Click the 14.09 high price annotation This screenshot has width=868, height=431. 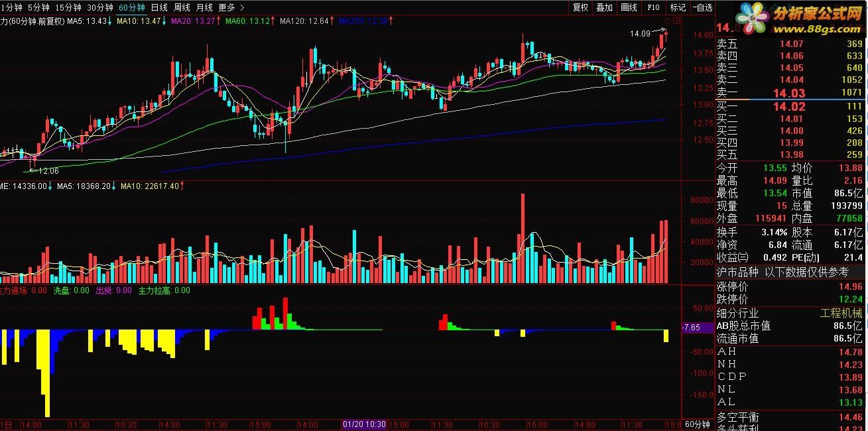tap(641, 33)
